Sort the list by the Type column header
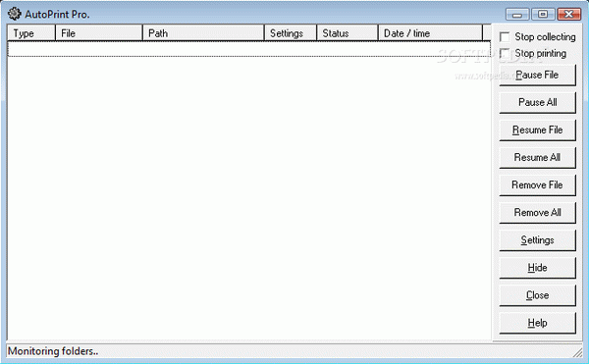This screenshot has width=589, height=364. (31, 33)
